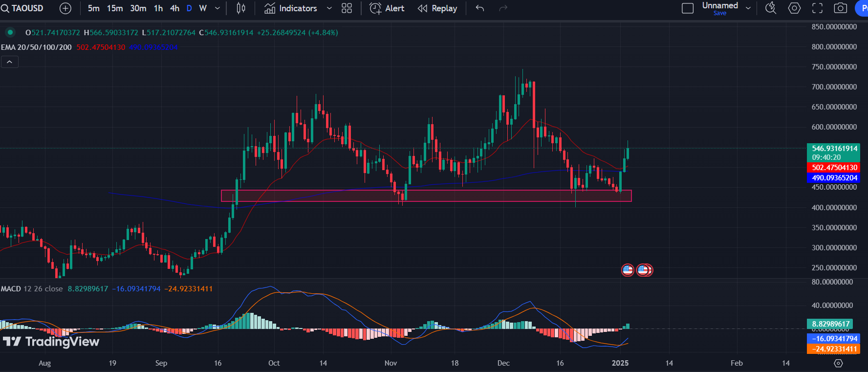Click the current price label 546.93161914

(x=834, y=149)
